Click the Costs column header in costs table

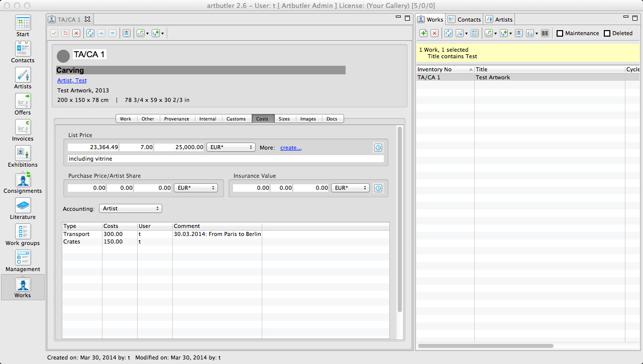tap(120, 226)
